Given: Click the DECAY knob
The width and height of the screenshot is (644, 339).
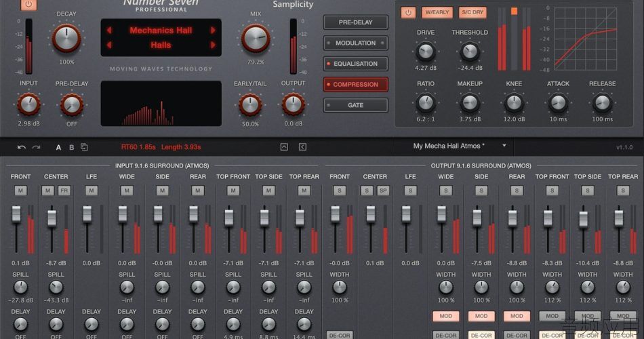Looking at the screenshot, I should 66,38.
